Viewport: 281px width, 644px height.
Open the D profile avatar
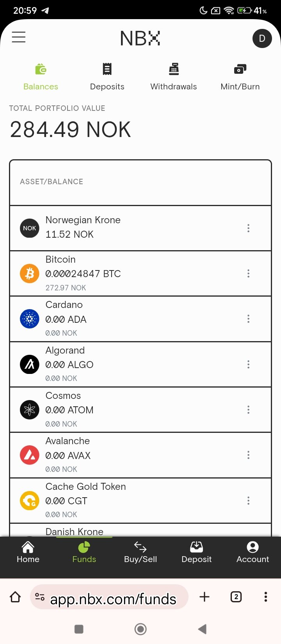coord(262,38)
